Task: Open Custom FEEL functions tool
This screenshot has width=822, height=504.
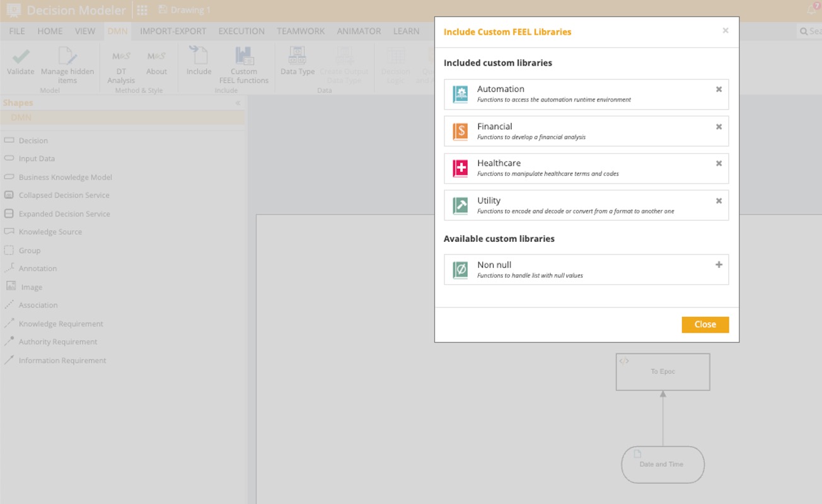Action: point(244,57)
